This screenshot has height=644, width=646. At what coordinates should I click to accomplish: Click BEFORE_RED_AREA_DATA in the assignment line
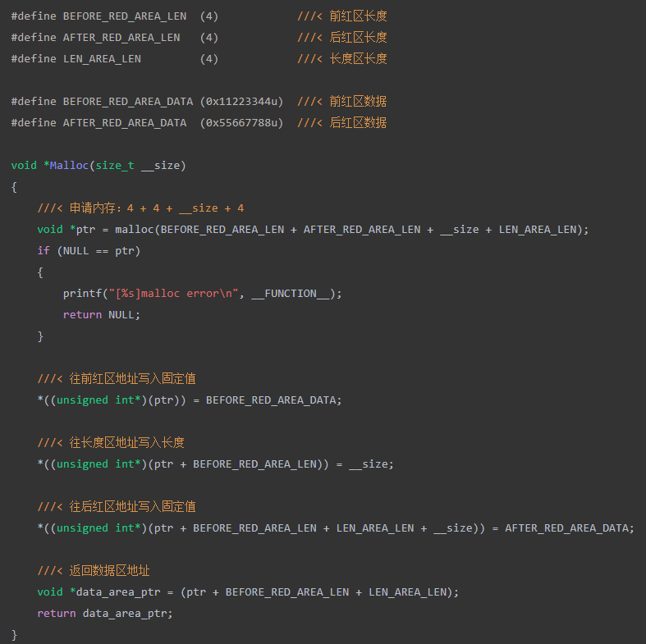tap(271, 400)
